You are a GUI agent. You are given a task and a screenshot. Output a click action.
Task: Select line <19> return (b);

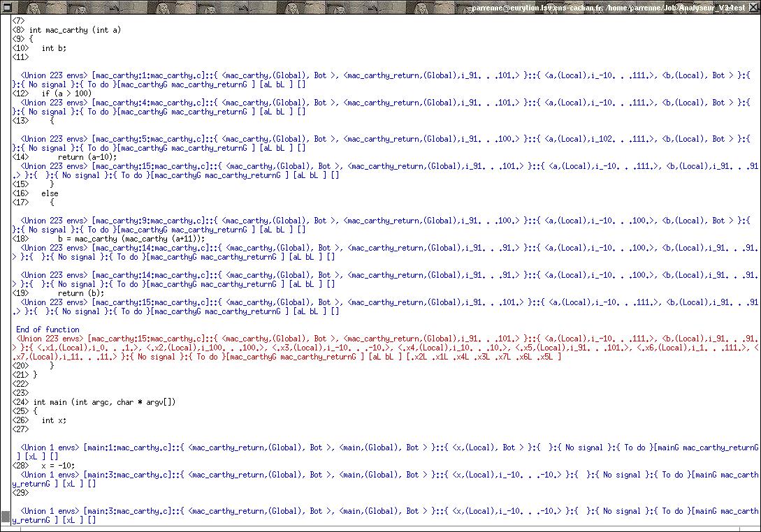coord(58,293)
